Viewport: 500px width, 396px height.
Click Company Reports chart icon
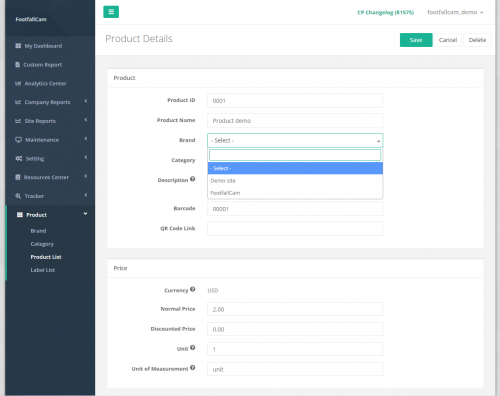18,102
